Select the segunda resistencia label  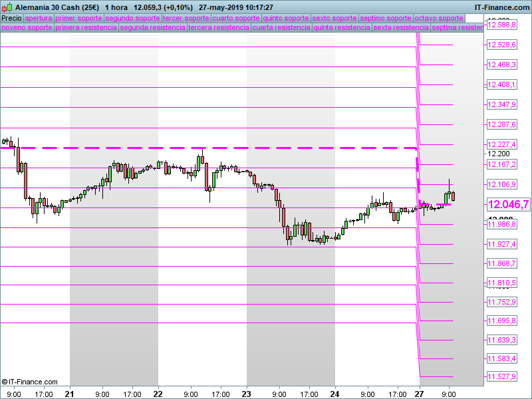tap(153, 27)
